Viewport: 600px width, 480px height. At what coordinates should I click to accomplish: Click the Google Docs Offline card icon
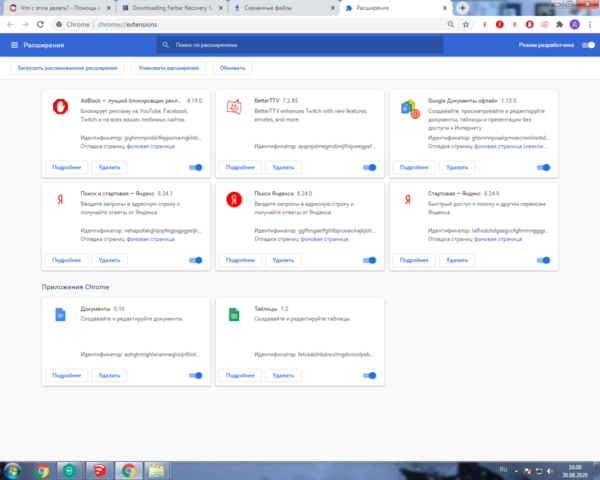point(410,109)
